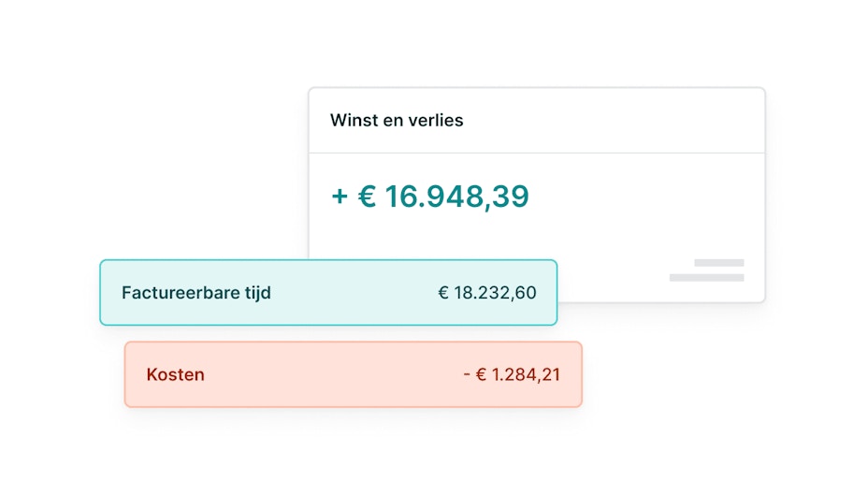Click the plus sign before the profit total
Image resolution: width=868 pixels, height=496 pixels.
coord(340,197)
